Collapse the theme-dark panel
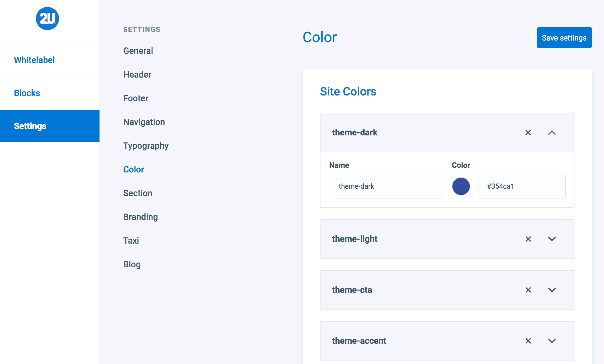Screen dimensions: 604x364 (x=552, y=133)
